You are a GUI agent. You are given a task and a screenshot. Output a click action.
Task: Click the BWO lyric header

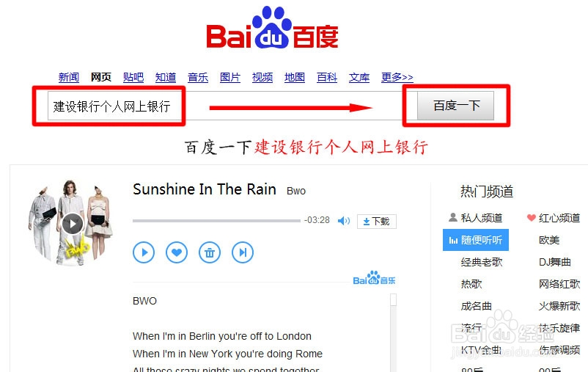coord(144,301)
